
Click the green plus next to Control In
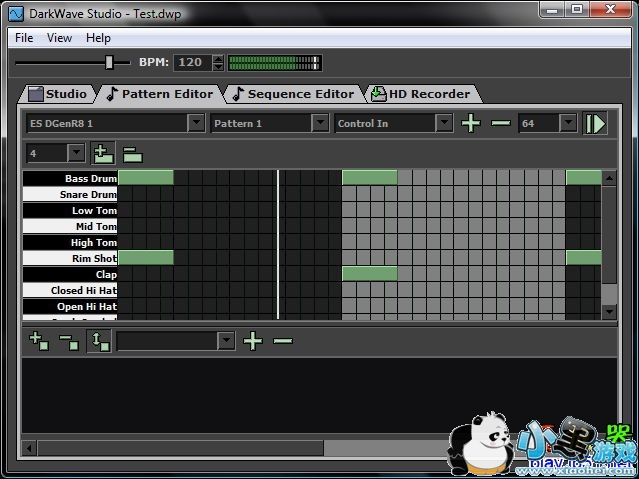[471, 123]
